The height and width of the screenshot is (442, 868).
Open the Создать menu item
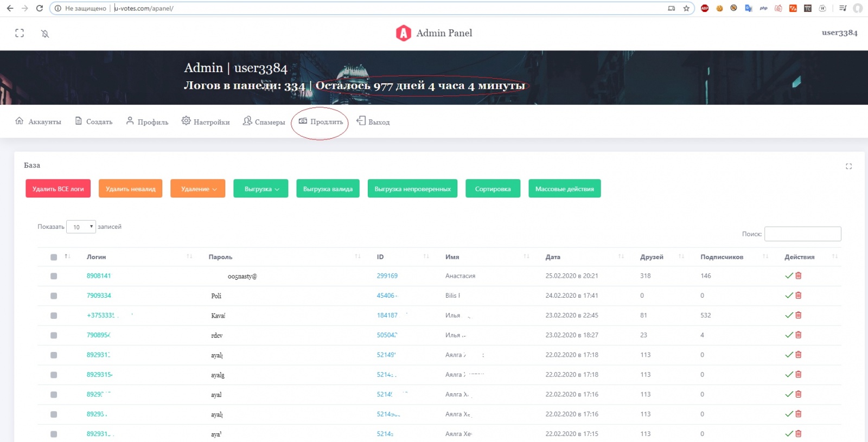93,121
